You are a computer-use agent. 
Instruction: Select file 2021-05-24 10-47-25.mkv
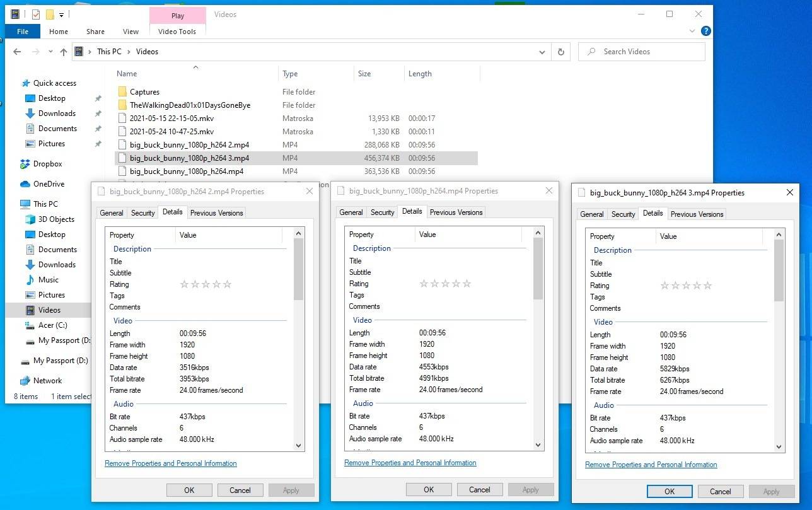[x=171, y=132]
